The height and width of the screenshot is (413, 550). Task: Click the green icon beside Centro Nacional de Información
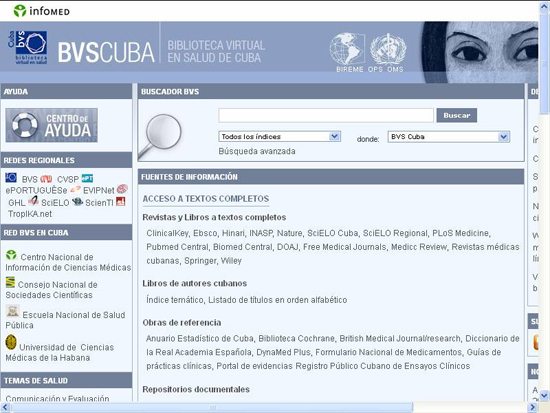11,255
